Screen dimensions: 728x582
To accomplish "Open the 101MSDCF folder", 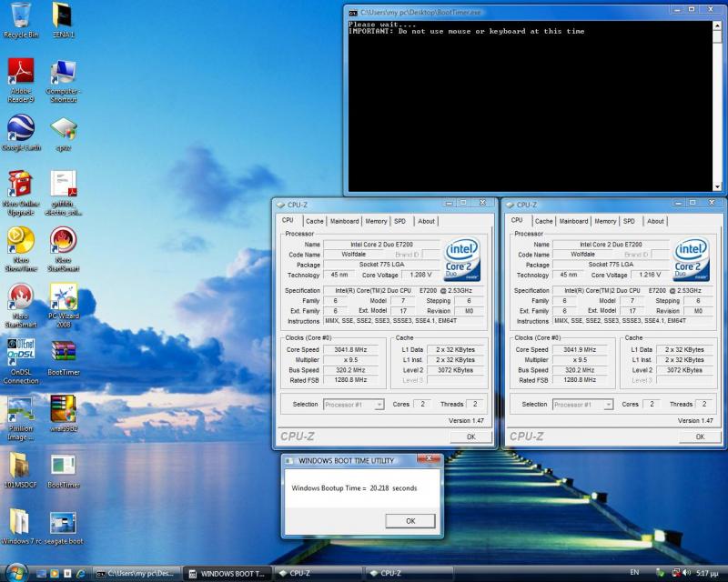I will point(20,471).
